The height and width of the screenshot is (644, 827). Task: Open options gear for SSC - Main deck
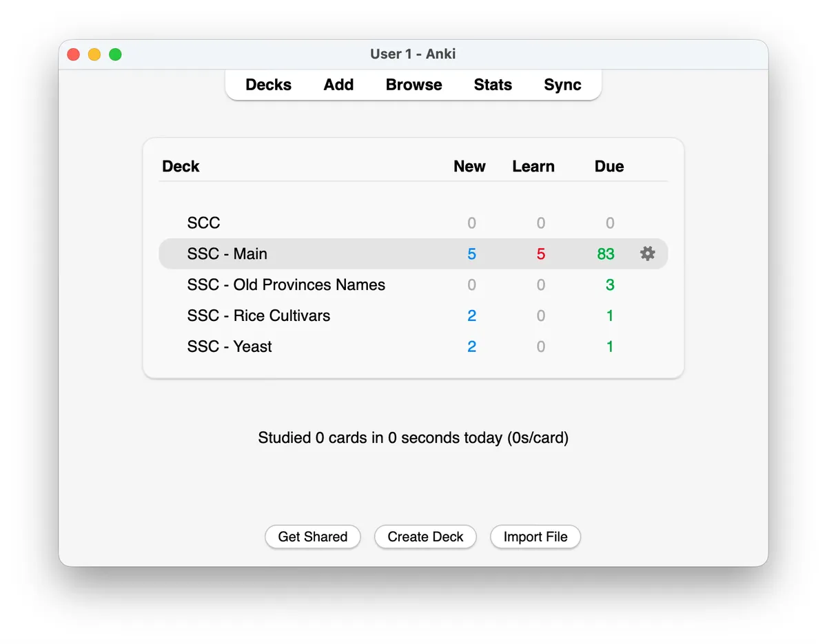click(647, 253)
